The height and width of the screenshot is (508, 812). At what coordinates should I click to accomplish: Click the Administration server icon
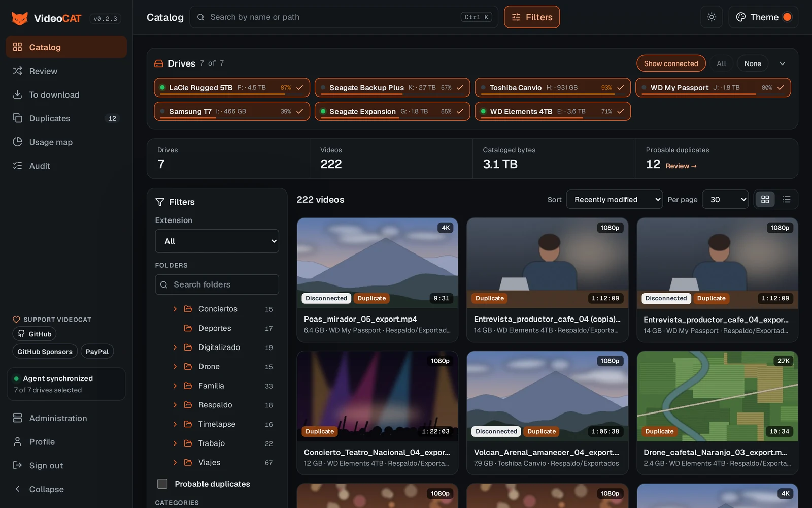18,418
